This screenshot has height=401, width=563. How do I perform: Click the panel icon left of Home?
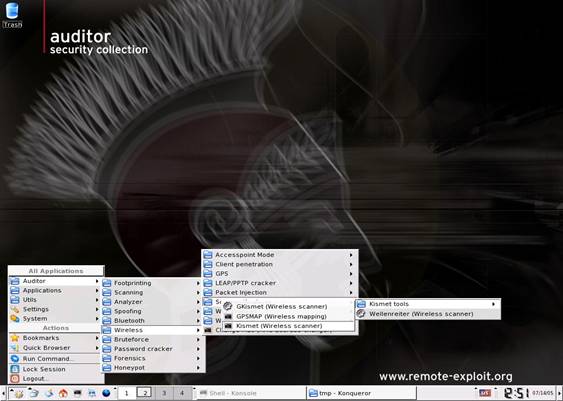[x=49, y=393]
